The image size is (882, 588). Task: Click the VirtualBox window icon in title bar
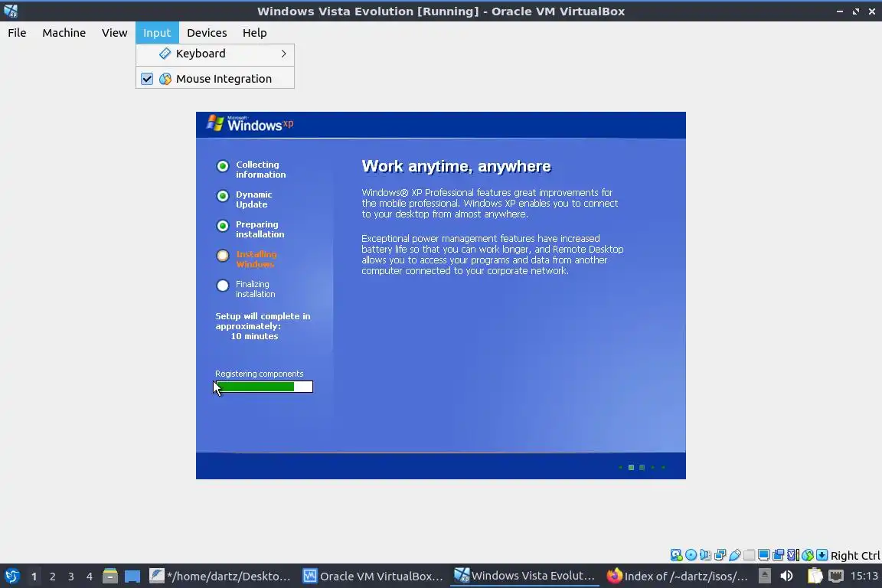tap(11, 11)
